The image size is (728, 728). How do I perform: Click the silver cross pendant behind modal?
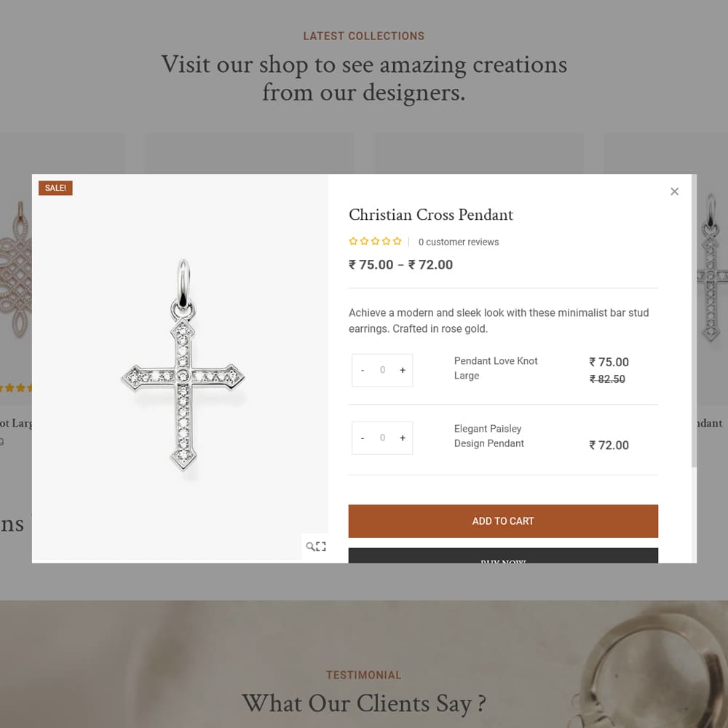pyautogui.click(x=711, y=269)
